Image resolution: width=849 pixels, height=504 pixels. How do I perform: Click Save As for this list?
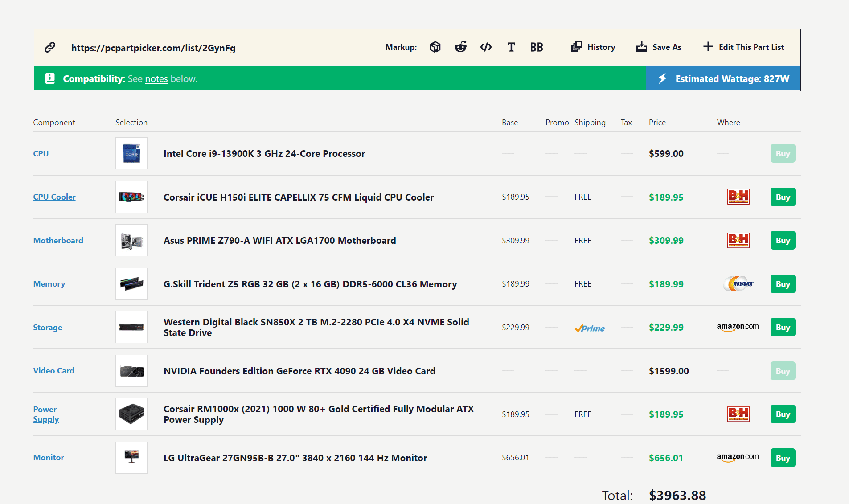[x=659, y=47]
